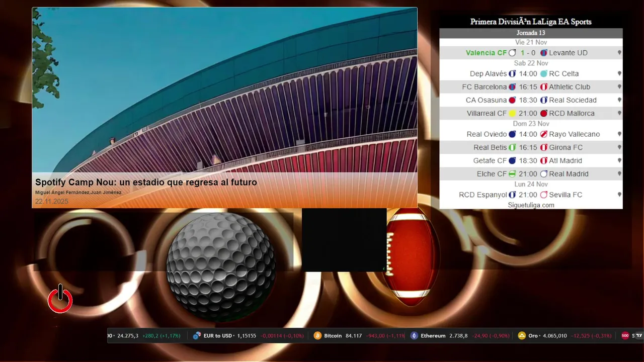Screen dimensions: 644x362
Task: Click the Getafe CF crest icon
Action: [x=512, y=161]
